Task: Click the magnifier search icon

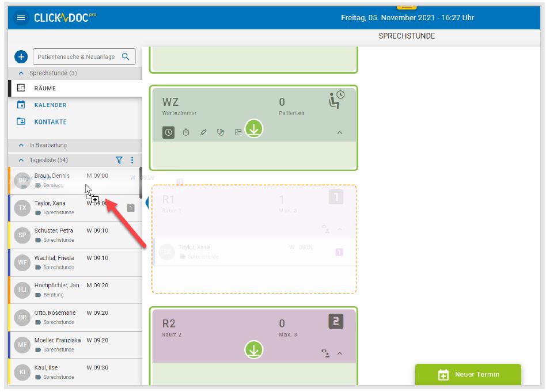Action: point(126,57)
